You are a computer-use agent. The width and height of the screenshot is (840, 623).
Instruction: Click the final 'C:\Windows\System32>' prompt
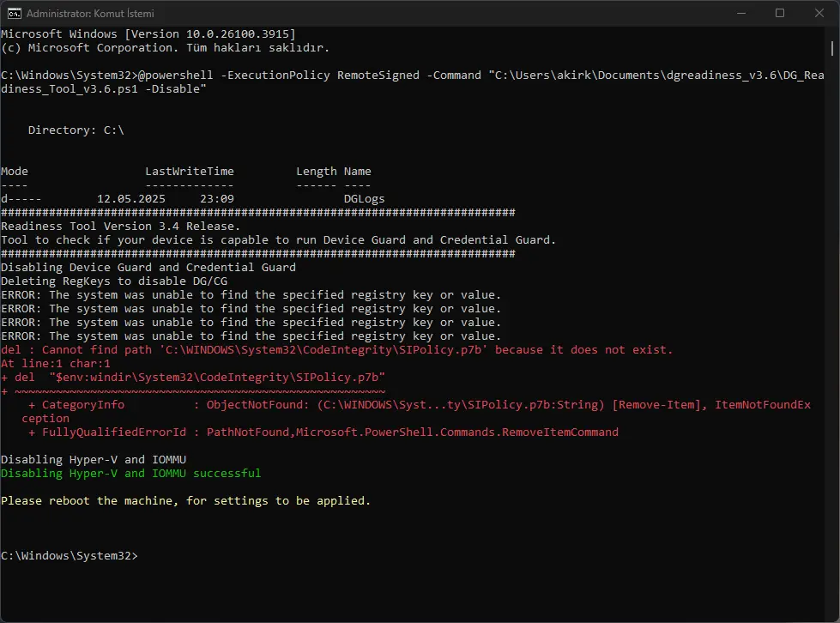click(x=69, y=555)
